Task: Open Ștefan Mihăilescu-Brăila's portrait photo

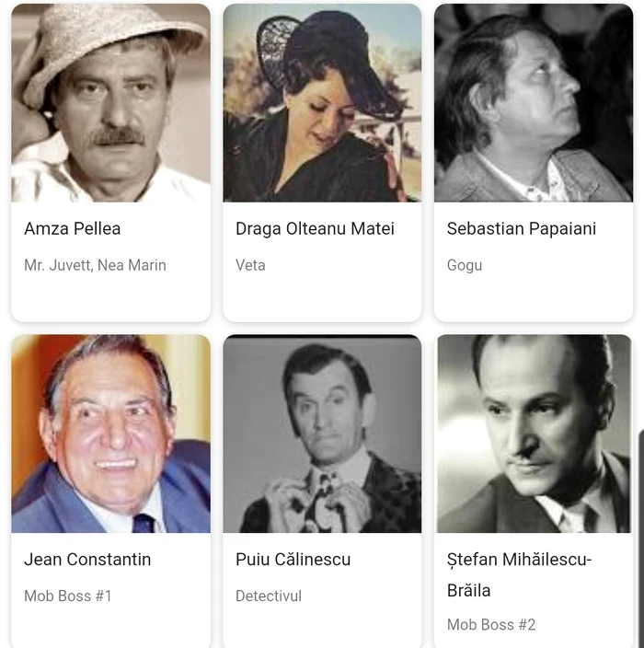Action: tap(534, 434)
